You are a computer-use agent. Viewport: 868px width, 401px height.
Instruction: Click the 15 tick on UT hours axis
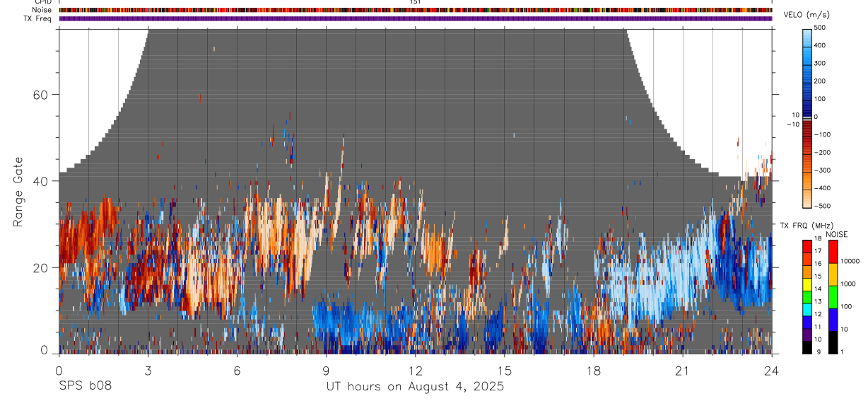coord(504,370)
